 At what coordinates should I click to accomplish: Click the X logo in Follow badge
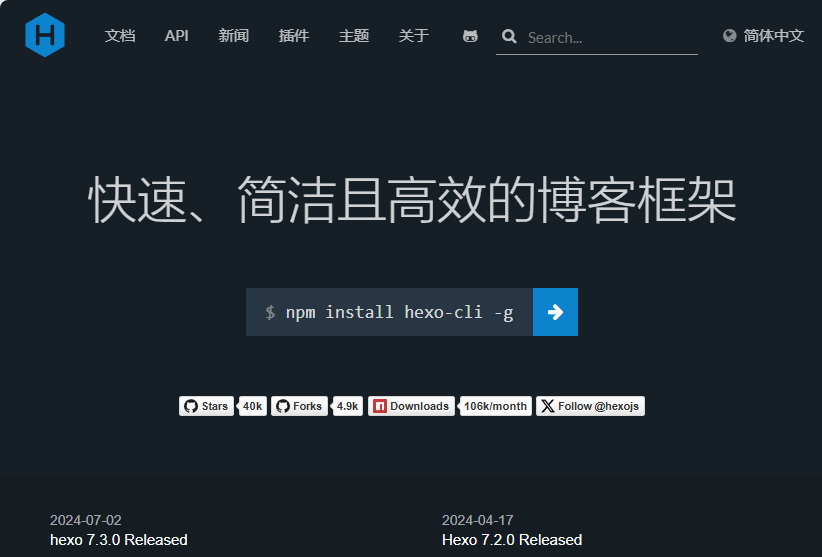pyautogui.click(x=548, y=406)
